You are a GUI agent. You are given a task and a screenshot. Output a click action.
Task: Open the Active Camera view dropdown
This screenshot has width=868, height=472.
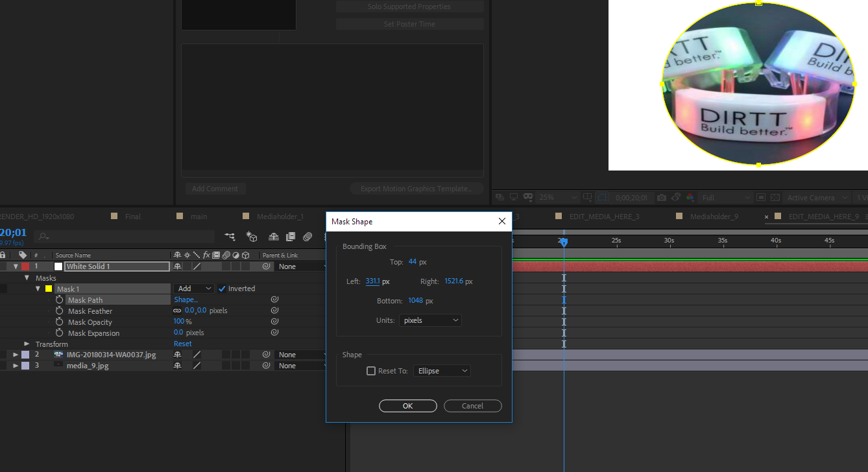(x=816, y=198)
